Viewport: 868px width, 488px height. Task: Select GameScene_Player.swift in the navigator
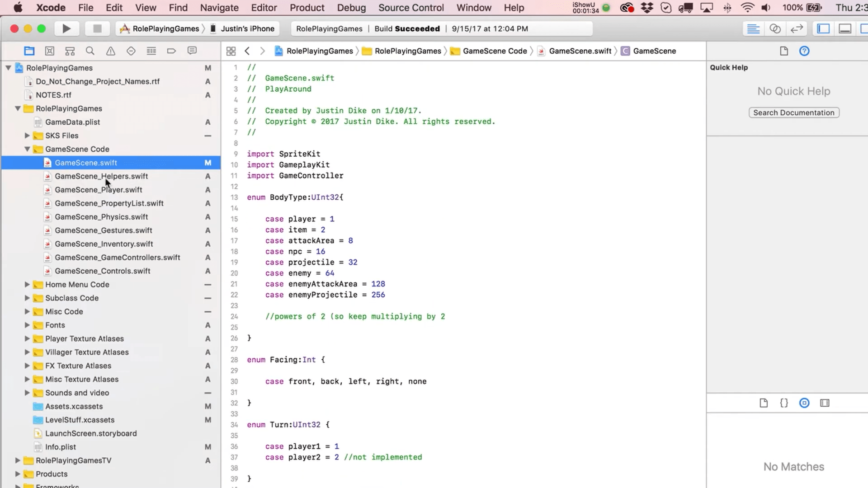coord(98,190)
